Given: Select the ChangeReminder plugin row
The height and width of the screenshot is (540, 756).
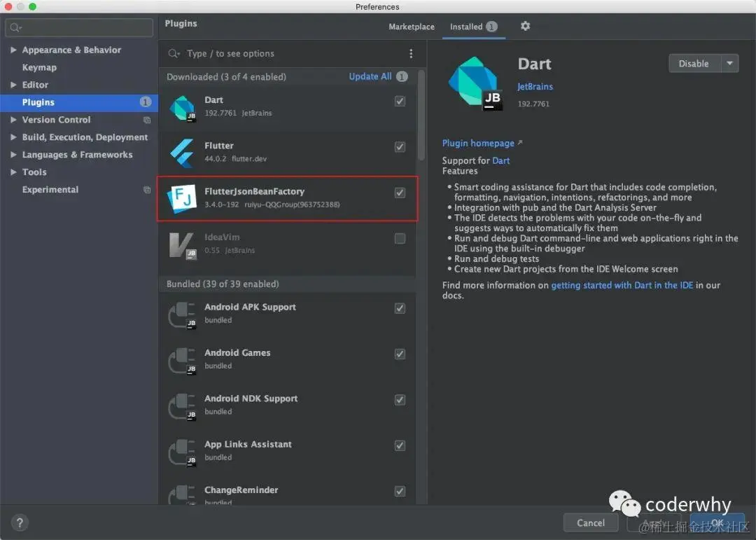Looking at the screenshot, I should click(288, 492).
